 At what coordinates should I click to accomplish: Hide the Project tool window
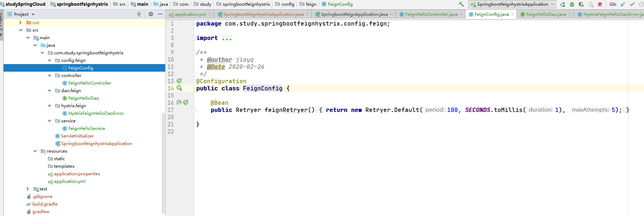pyautogui.click(x=160, y=14)
